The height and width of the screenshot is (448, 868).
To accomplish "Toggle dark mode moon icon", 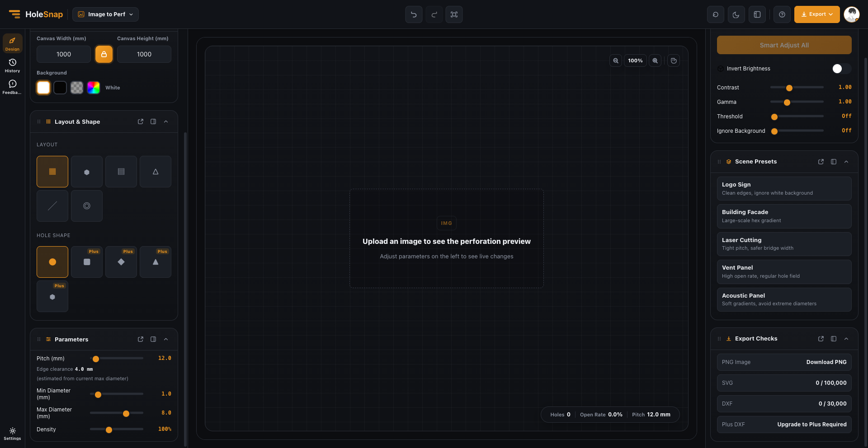I will (736, 14).
